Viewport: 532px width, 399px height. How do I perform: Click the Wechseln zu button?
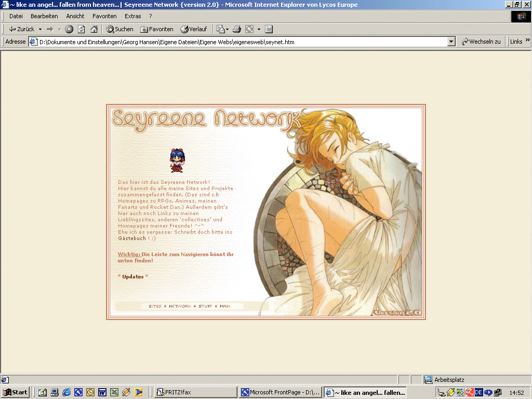[481, 42]
